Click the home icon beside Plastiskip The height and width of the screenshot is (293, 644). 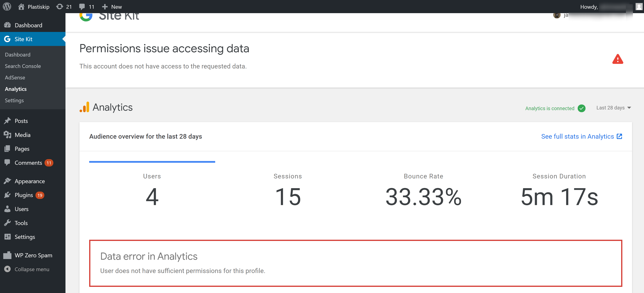21,6
